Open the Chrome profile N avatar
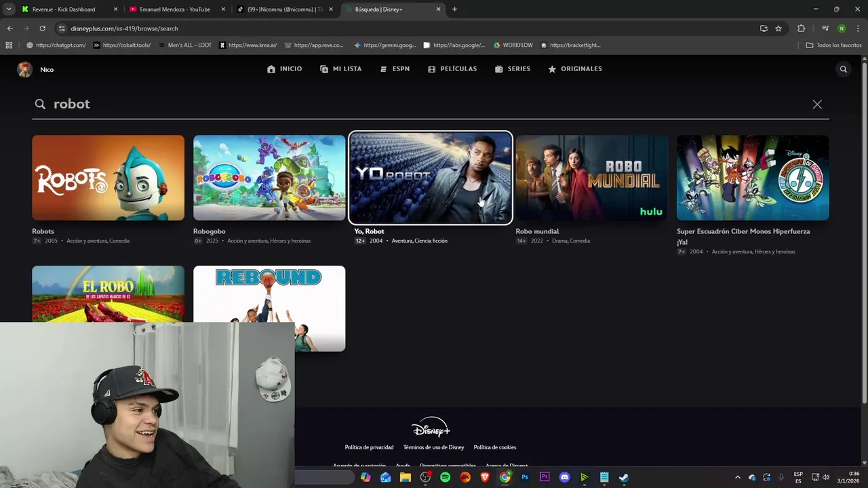 click(x=842, y=28)
